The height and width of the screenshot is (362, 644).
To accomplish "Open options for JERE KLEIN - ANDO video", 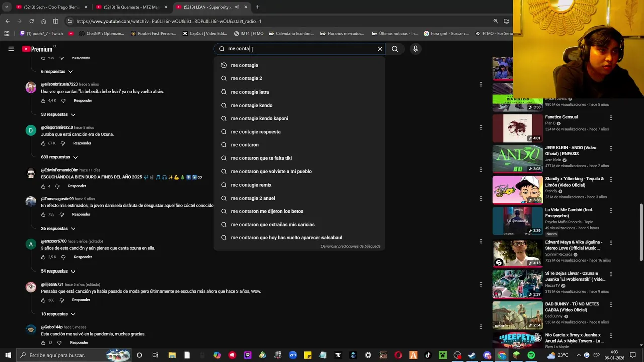I will pyautogui.click(x=611, y=149).
